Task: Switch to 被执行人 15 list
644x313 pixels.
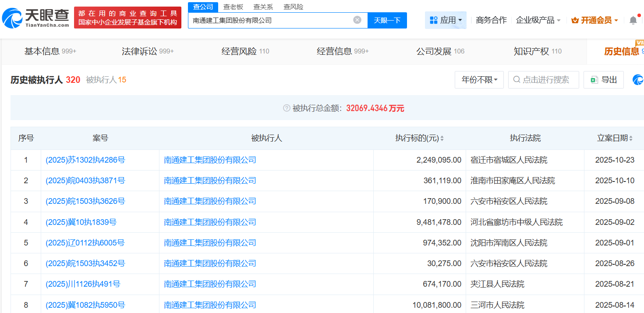Action: (x=106, y=80)
